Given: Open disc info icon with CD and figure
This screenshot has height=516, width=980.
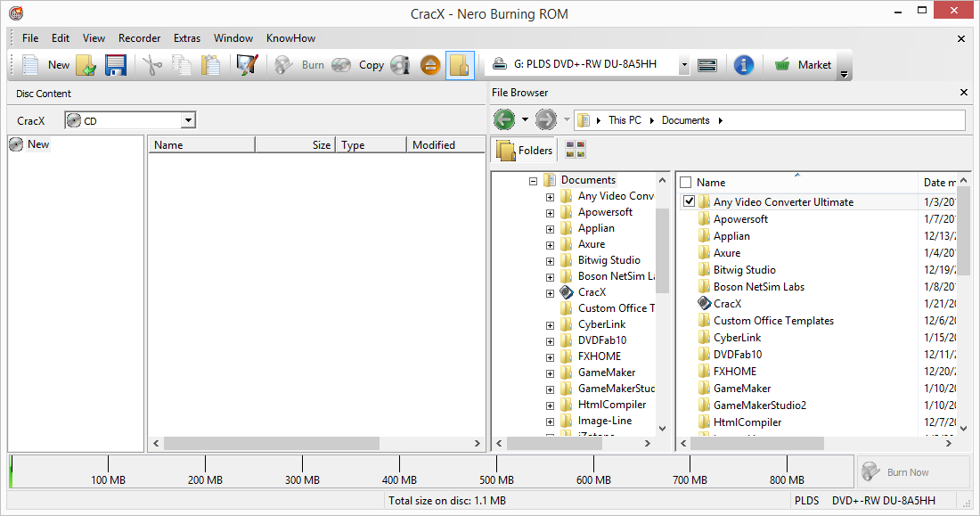Looking at the screenshot, I should pyautogui.click(x=400, y=65).
